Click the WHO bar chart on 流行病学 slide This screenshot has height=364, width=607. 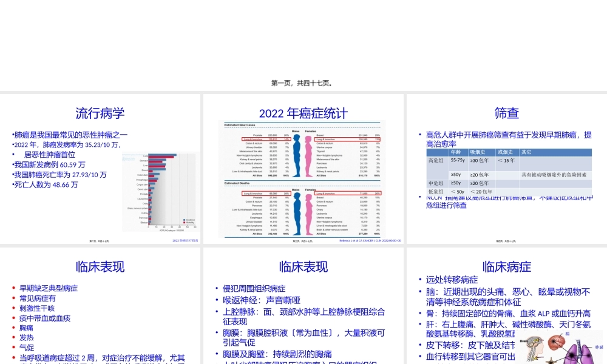159,189
